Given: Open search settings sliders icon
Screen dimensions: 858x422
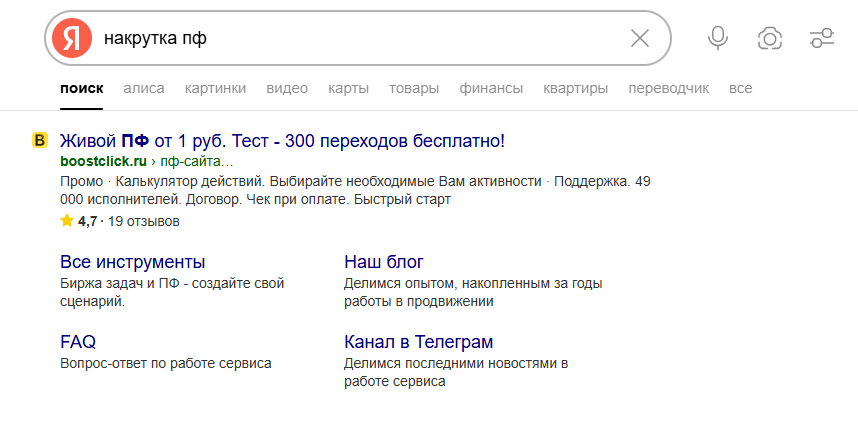Looking at the screenshot, I should pyautogui.click(x=821, y=39).
